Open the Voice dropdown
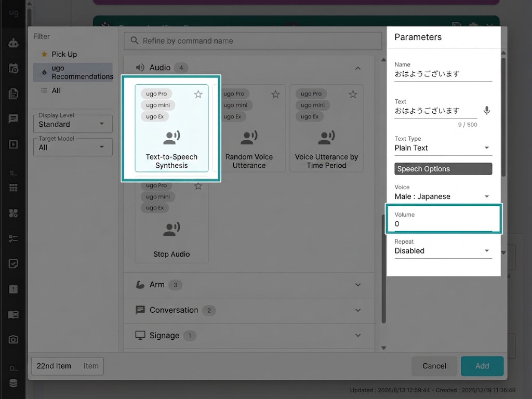This screenshot has height=399, width=532. (443, 196)
